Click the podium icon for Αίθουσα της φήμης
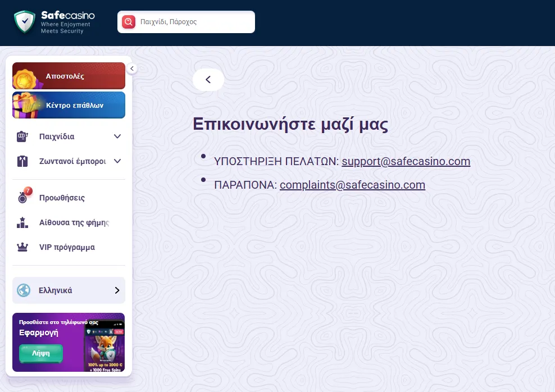The width and height of the screenshot is (555, 392). pos(22,222)
